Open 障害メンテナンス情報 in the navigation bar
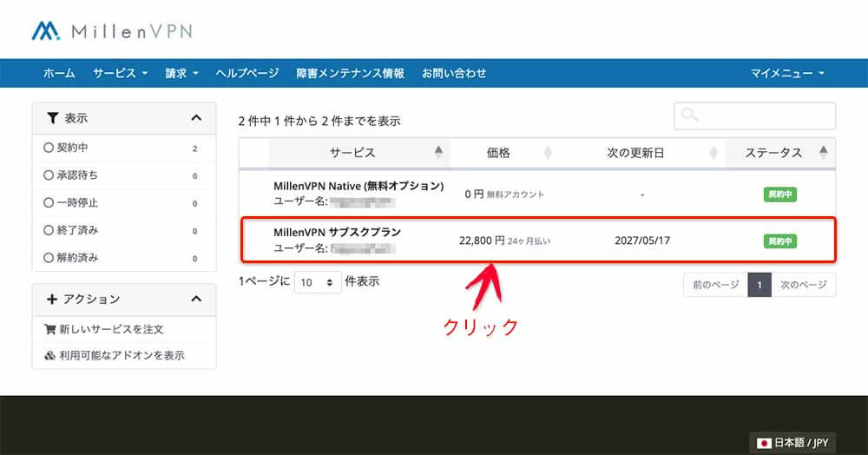Image resolution: width=868 pixels, height=455 pixels. [x=350, y=73]
